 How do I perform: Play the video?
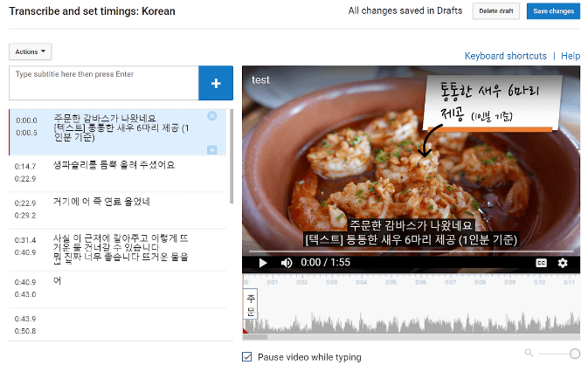tap(263, 263)
